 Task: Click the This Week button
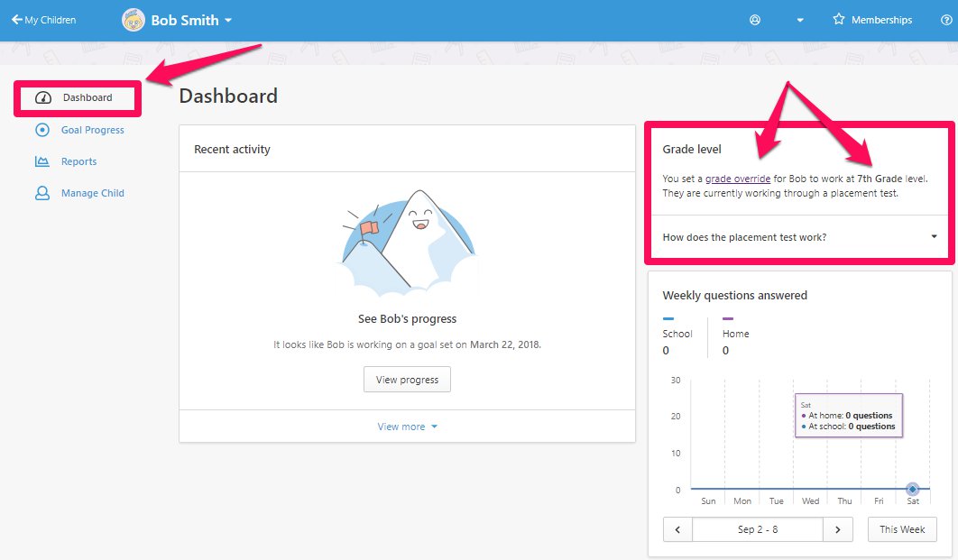[902, 529]
